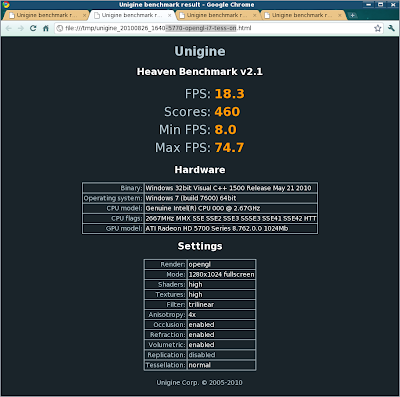Click the 'Heaven Benchmark v2.1' title
Image resolution: width=400 pixels, height=397 pixels.
(200, 72)
